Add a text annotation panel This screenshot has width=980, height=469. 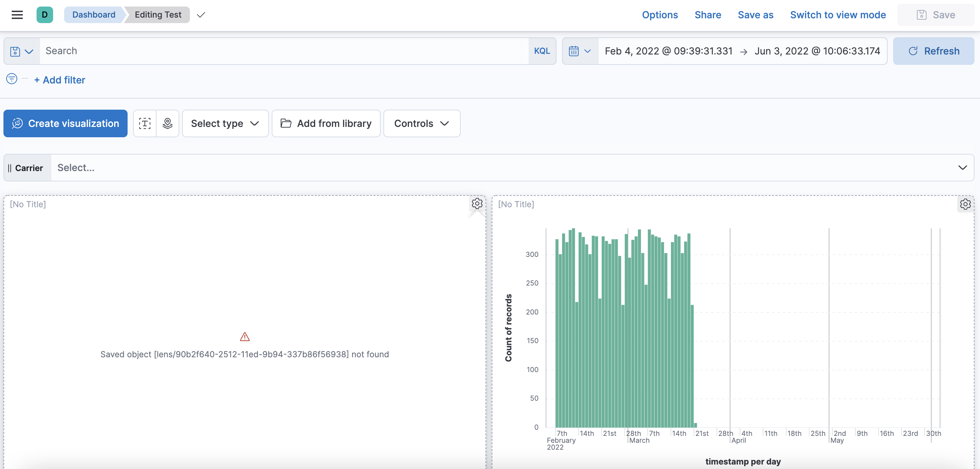point(144,123)
